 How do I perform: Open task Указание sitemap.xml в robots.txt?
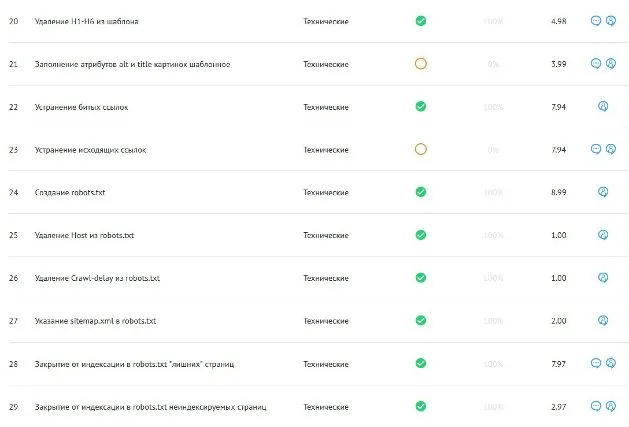(x=95, y=321)
